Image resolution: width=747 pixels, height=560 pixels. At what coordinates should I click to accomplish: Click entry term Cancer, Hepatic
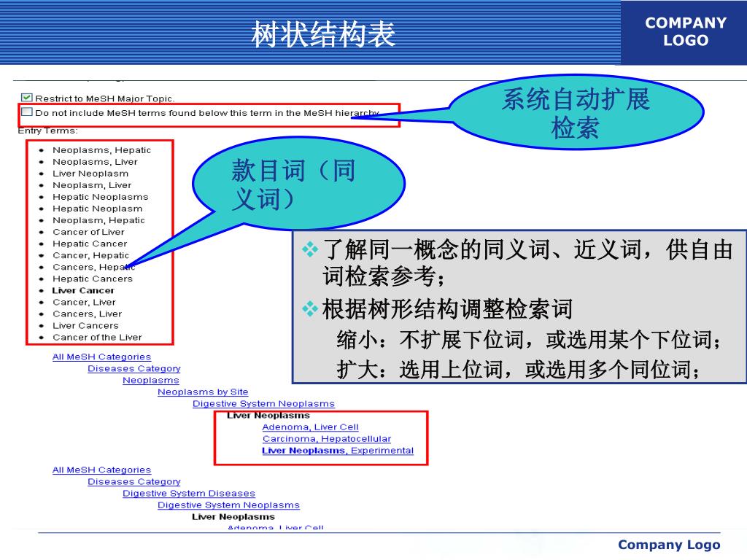(x=90, y=255)
